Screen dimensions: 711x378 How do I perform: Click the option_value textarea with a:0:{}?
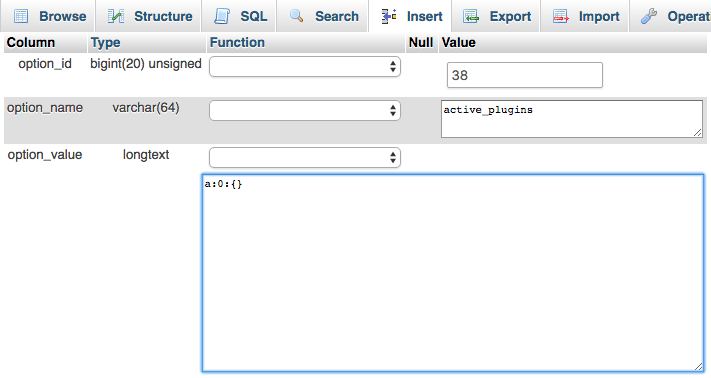tap(453, 273)
